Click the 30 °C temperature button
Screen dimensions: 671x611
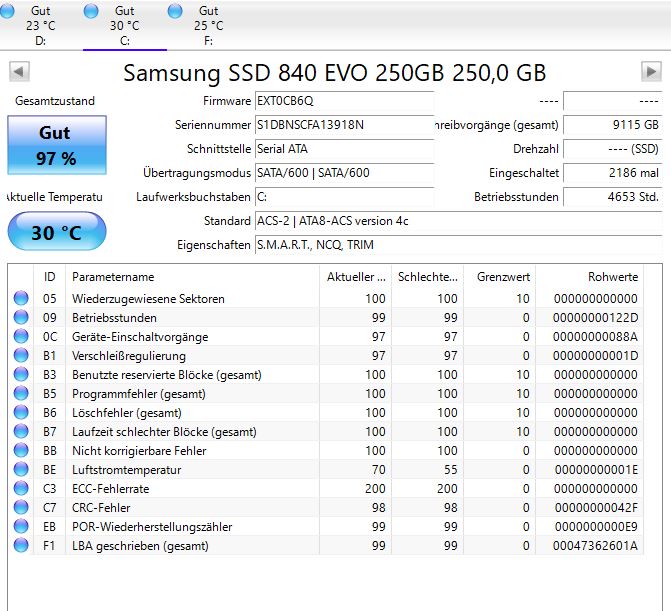[56, 231]
